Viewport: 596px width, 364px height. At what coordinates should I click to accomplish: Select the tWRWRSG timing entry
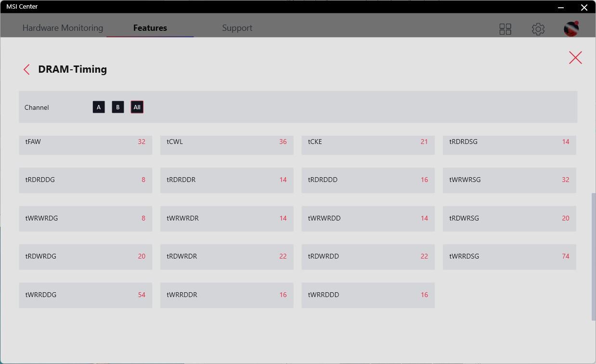click(x=509, y=180)
